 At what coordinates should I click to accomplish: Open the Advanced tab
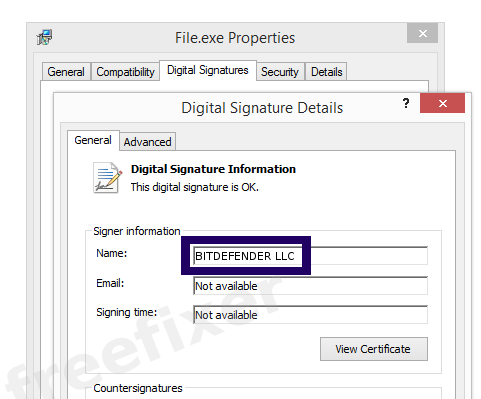(147, 142)
